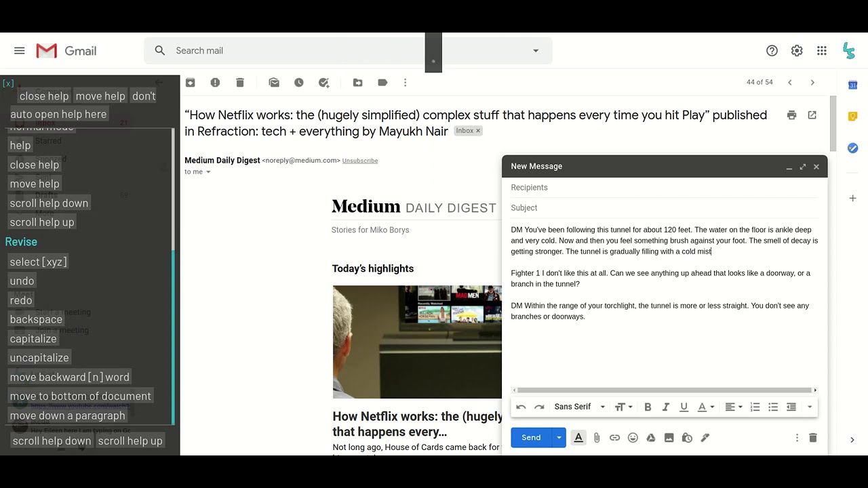Discard the draft with trash icon
The image size is (868, 488).
click(813, 438)
